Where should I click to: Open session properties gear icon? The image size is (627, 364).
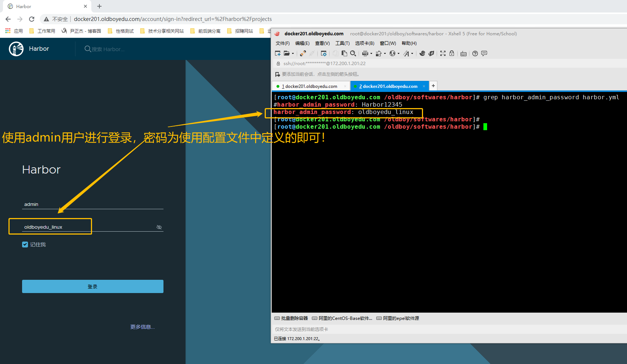324,53
